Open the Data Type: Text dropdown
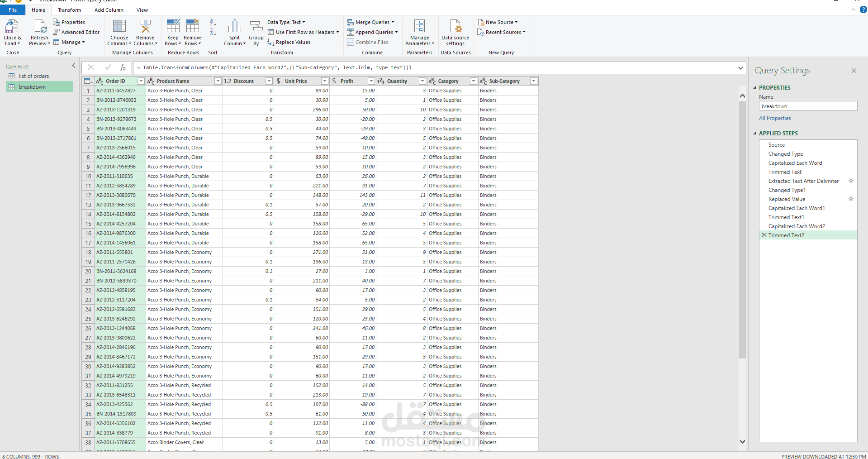This screenshot has height=459, width=868. pyautogui.click(x=286, y=22)
